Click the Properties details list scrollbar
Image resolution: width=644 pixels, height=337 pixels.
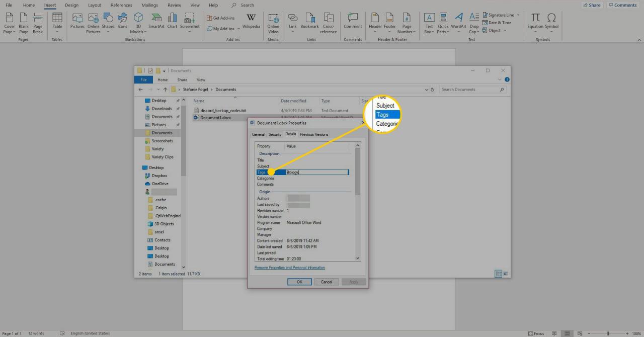pos(358,172)
